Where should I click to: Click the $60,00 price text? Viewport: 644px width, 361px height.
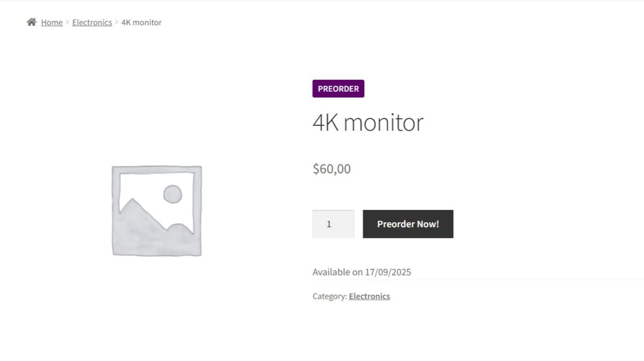coord(332,169)
